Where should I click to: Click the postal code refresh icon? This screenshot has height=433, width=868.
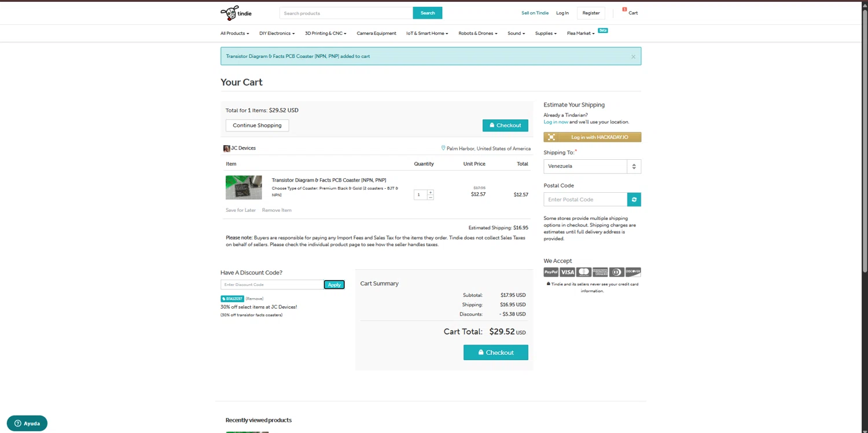pyautogui.click(x=634, y=200)
